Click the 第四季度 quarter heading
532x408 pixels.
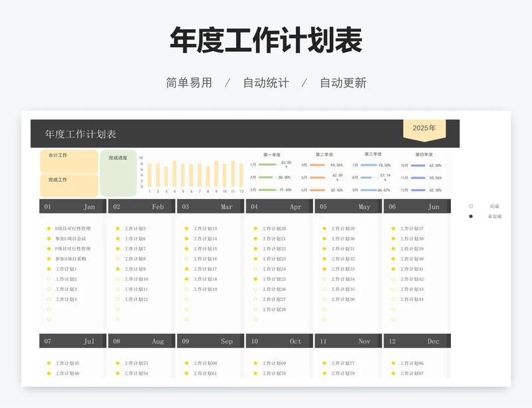424,154
